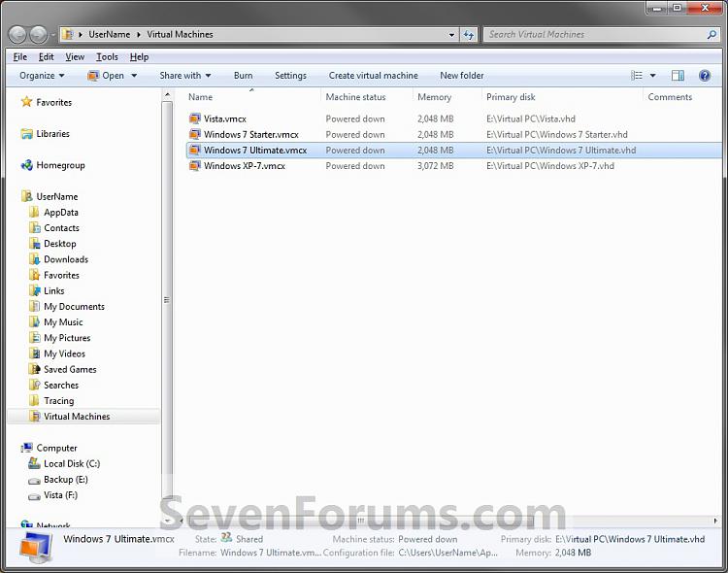Click the Windows XP-7.vmcx icon
Screen dimensions: 728x573
point(194,166)
